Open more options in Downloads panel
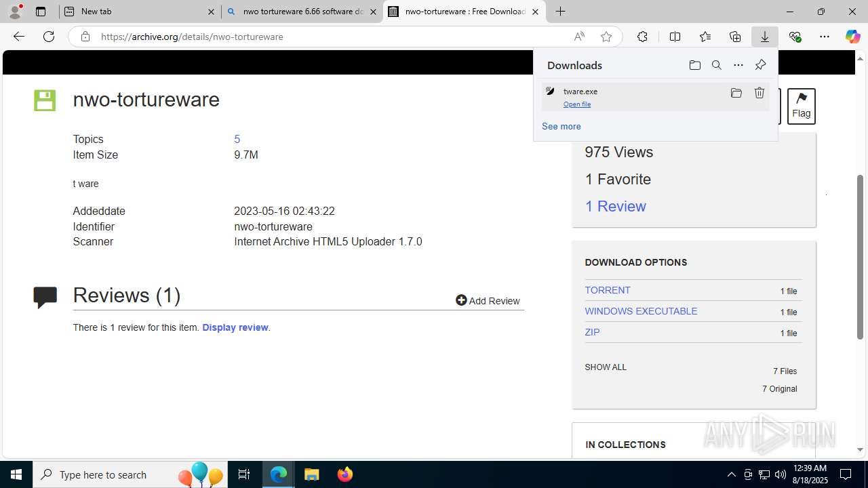The image size is (868, 488). pyautogui.click(x=738, y=65)
